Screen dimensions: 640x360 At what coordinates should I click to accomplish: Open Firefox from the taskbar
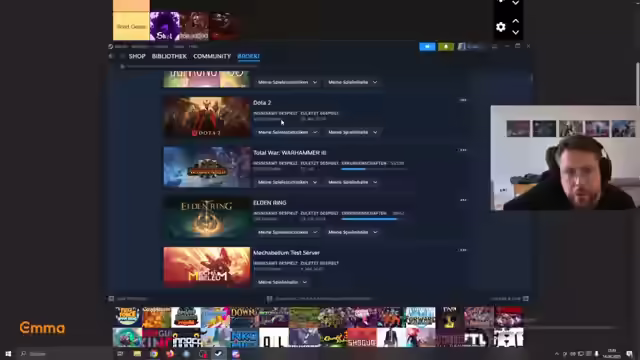point(170,354)
